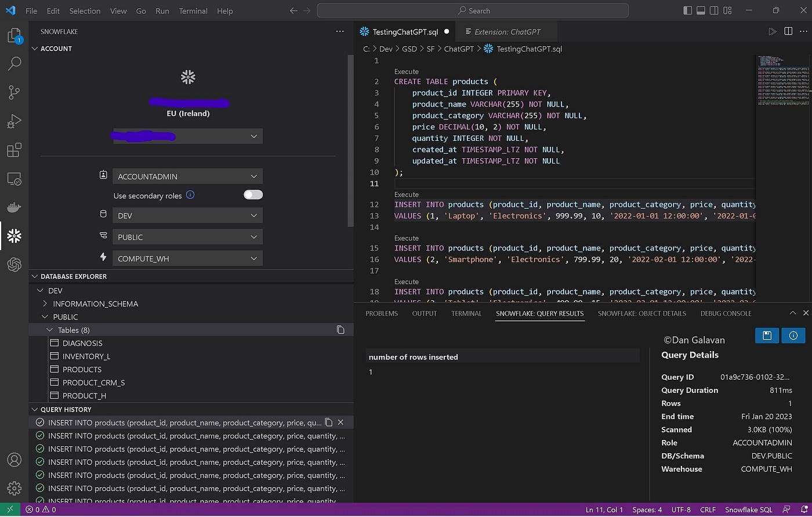The height and width of the screenshot is (517, 812).
Task: Open the Extensions view
Action: (14, 150)
